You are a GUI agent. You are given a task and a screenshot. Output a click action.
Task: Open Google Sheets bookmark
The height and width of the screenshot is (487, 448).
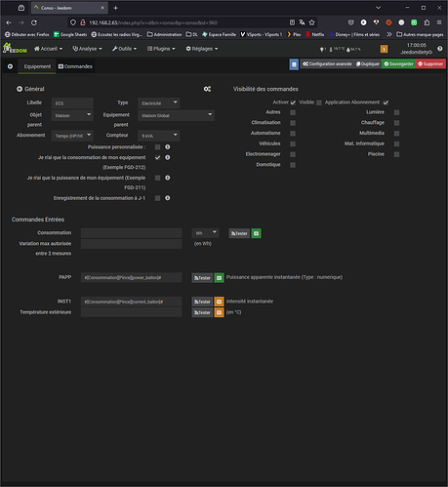pyautogui.click(x=70, y=34)
